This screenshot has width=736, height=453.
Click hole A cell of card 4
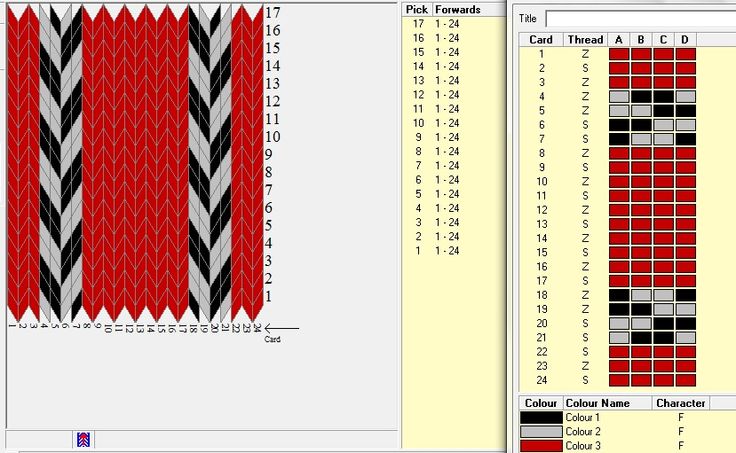[619, 97]
